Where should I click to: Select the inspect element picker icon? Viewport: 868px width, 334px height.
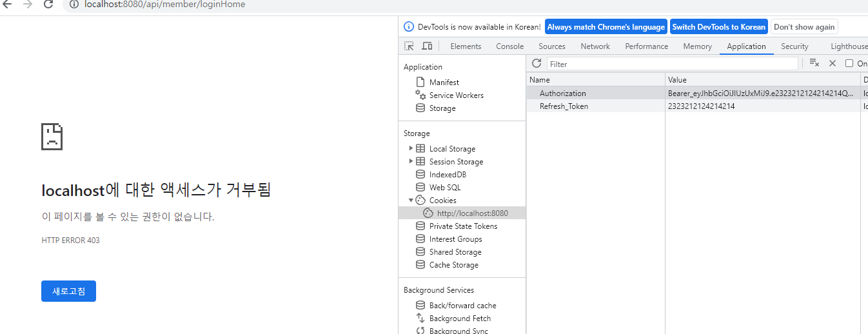(x=409, y=46)
